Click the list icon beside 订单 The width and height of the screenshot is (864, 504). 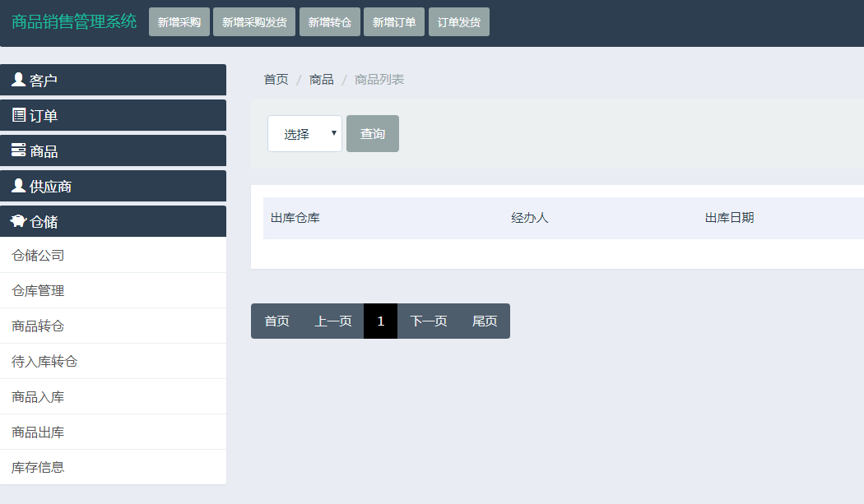(x=18, y=115)
